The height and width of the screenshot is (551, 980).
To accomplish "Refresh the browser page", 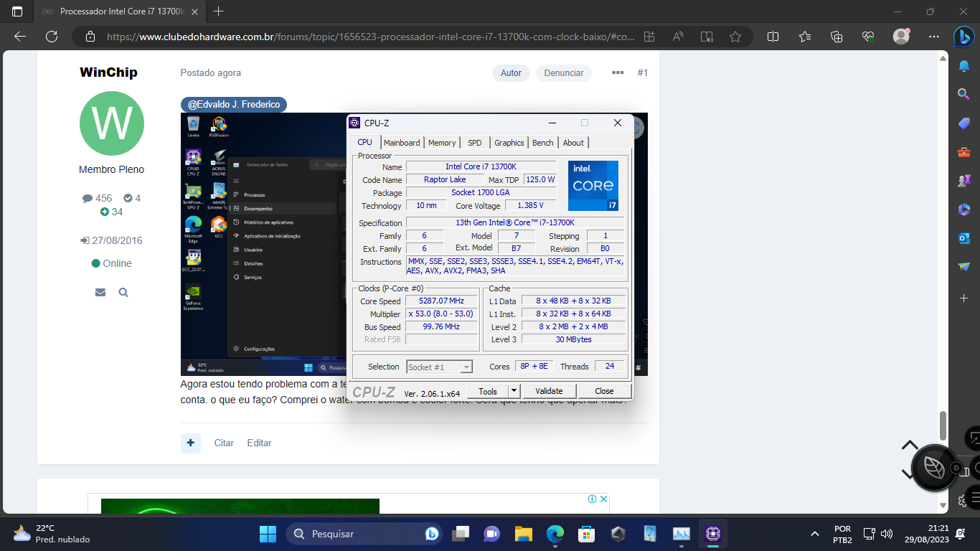I will [52, 37].
